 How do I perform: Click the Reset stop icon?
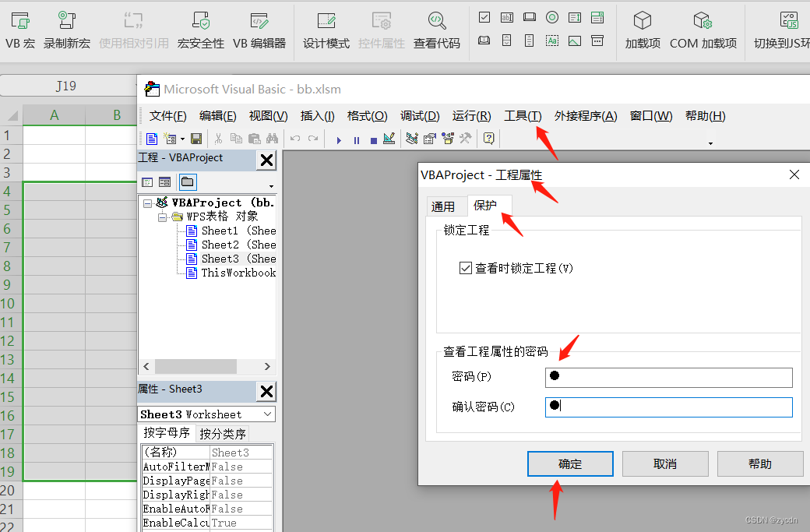pos(374,140)
